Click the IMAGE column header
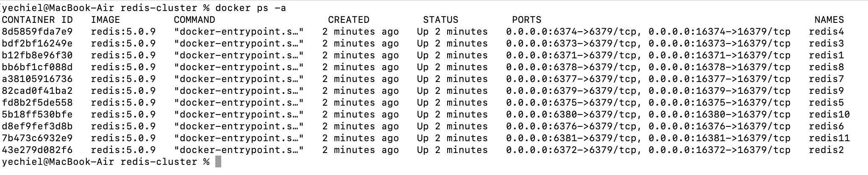The image size is (868, 175). tap(106, 20)
